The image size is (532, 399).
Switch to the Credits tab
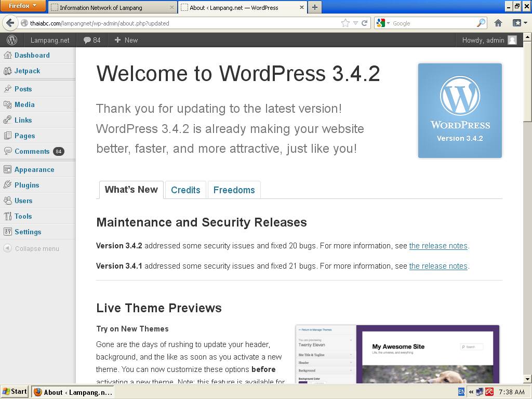[x=185, y=190]
